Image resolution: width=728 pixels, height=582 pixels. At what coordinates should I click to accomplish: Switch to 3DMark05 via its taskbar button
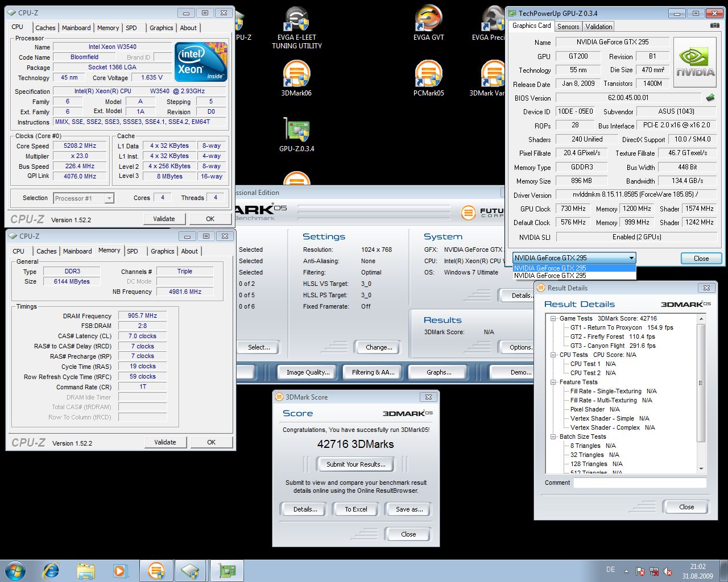[x=156, y=571]
